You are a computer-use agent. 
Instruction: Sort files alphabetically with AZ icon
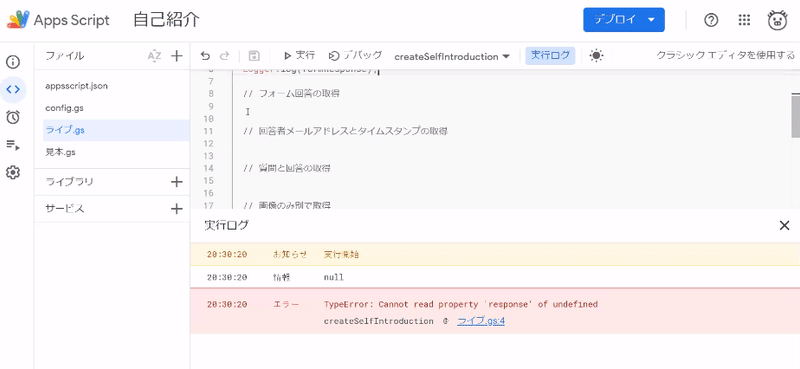154,56
